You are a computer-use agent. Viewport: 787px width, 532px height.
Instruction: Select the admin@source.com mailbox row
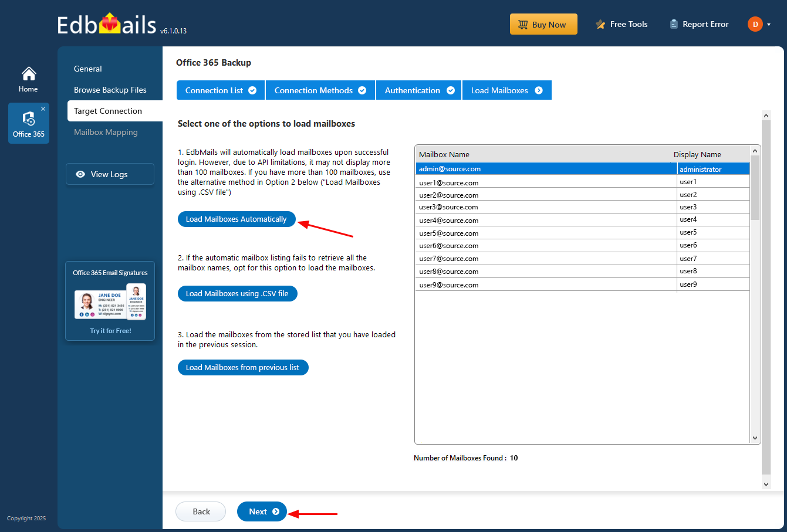point(582,169)
